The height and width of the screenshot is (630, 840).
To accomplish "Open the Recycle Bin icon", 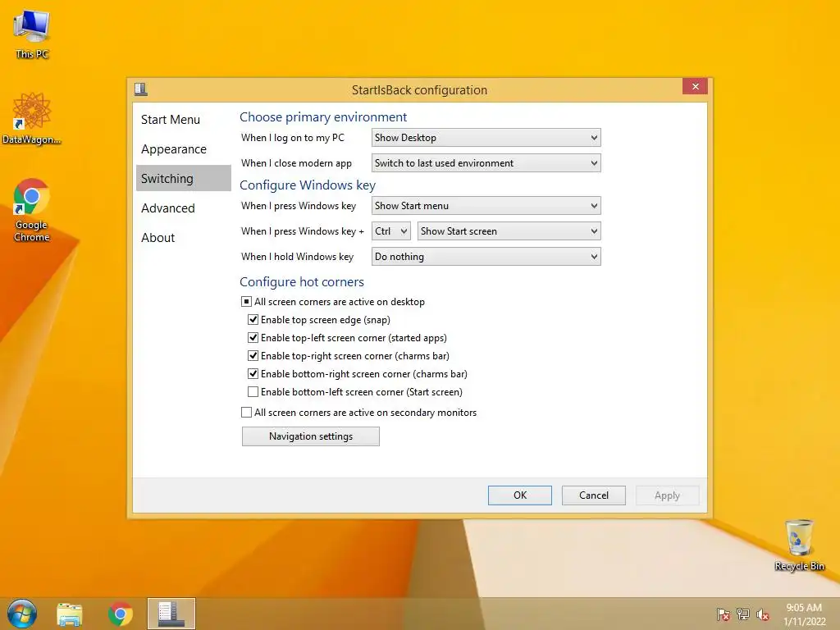I will [x=799, y=546].
